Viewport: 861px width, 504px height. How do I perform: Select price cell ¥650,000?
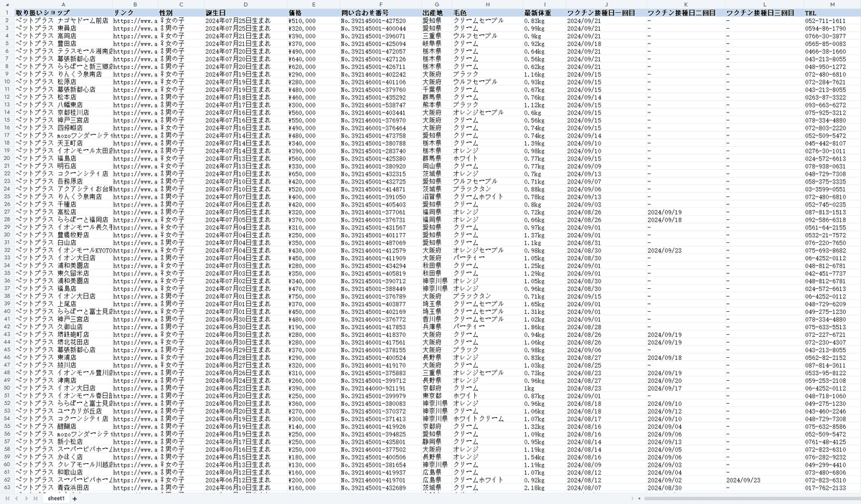pos(314,173)
